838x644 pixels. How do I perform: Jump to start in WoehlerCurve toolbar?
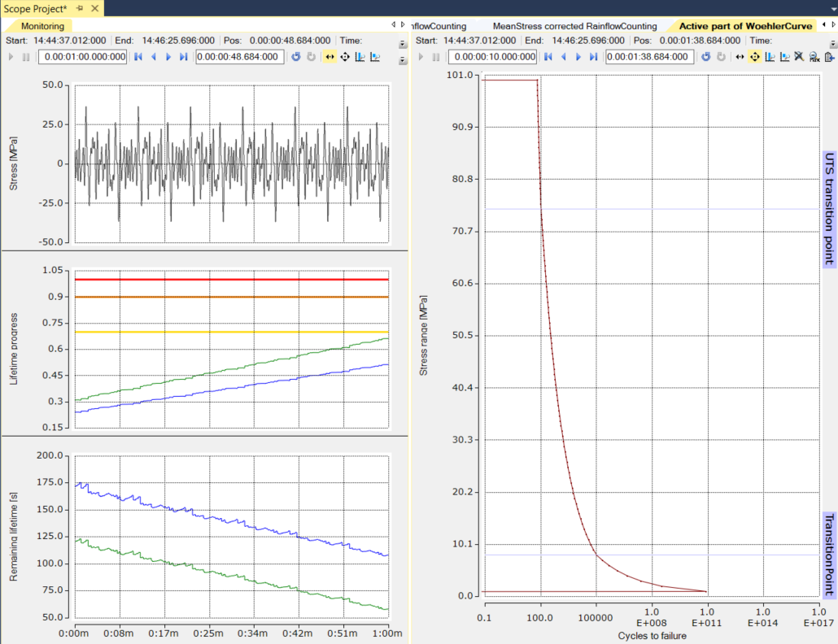548,57
